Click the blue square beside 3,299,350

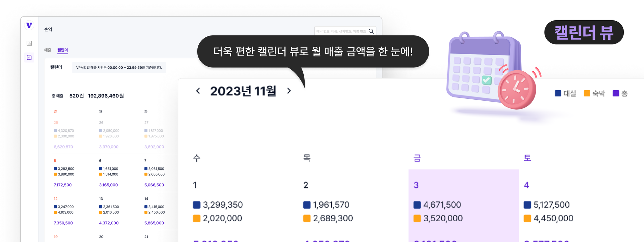(x=196, y=205)
